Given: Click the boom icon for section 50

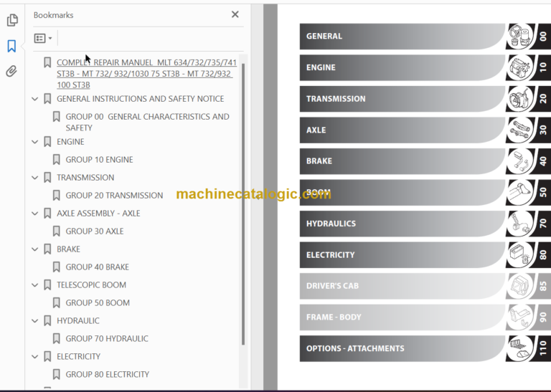Looking at the screenshot, I should click(520, 192).
